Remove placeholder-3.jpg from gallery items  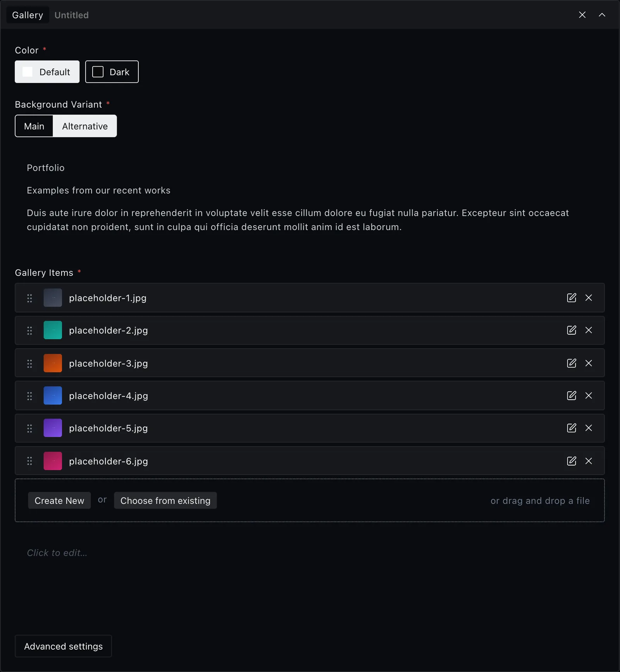pos(589,363)
